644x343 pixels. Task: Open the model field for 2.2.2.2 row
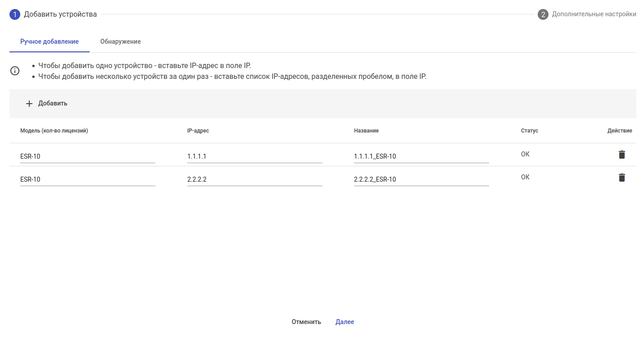[x=88, y=179]
